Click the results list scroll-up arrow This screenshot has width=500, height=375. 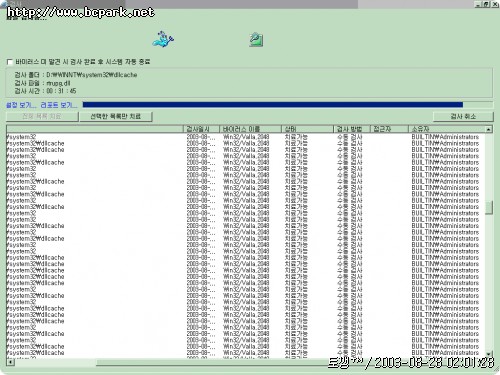489,129
